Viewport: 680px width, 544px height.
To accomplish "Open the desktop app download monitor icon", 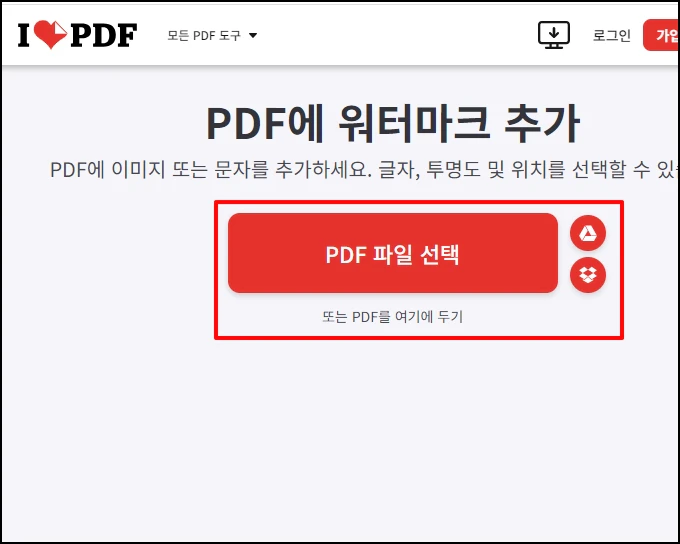I will point(554,35).
